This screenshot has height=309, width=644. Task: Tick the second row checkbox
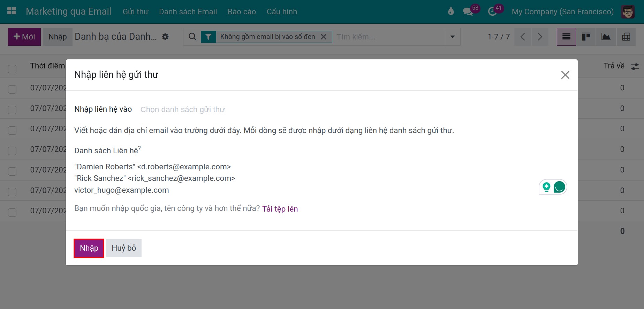[x=12, y=110]
